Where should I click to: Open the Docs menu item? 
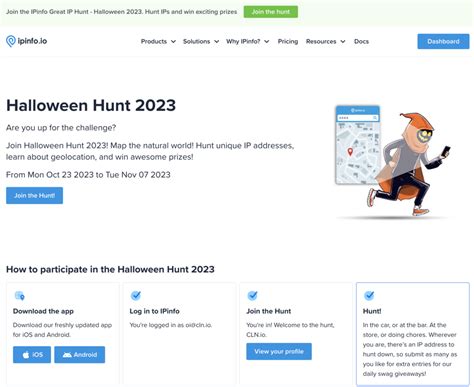click(x=361, y=41)
